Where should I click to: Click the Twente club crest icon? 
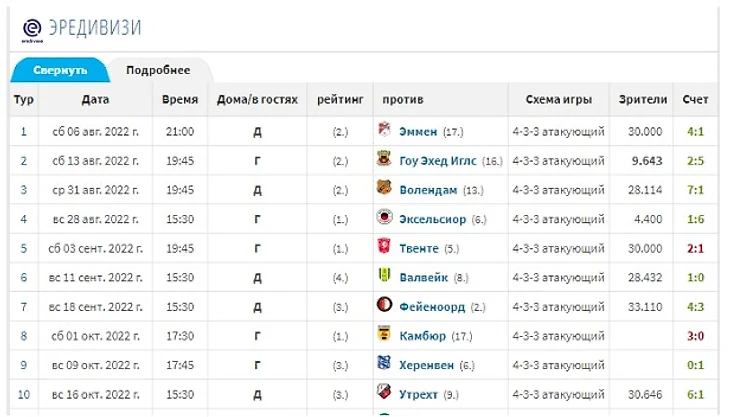tap(384, 247)
